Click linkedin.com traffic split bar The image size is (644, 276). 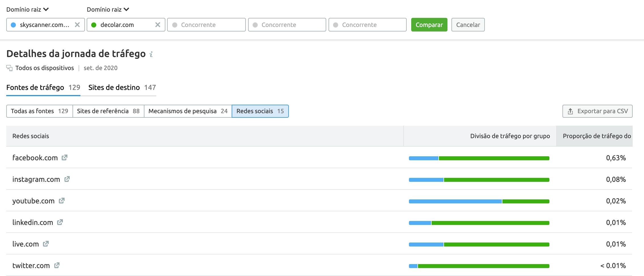[x=479, y=223]
